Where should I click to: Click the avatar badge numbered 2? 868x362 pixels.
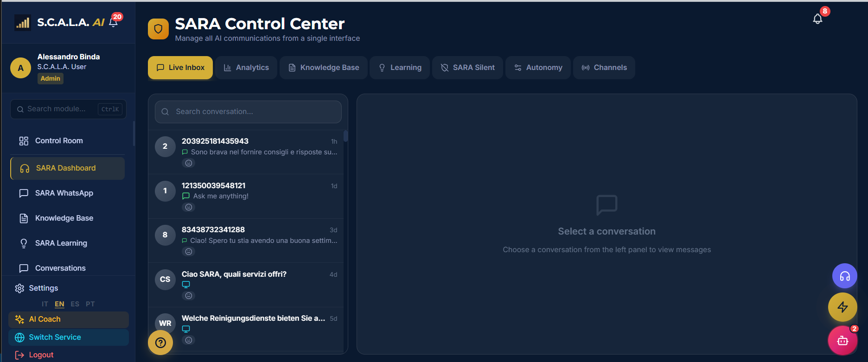pos(165,146)
